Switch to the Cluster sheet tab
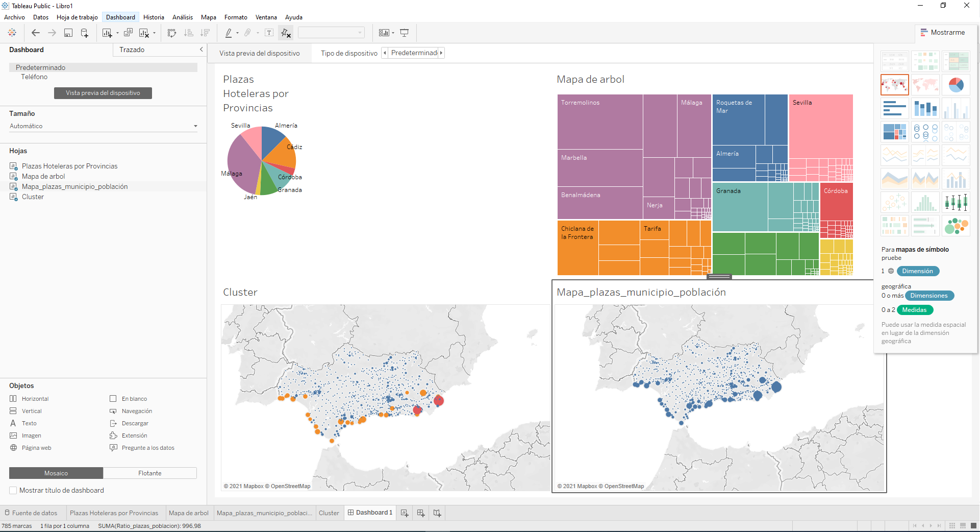The height and width of the screenshot is (532, 980). click(x=329, y=513)
